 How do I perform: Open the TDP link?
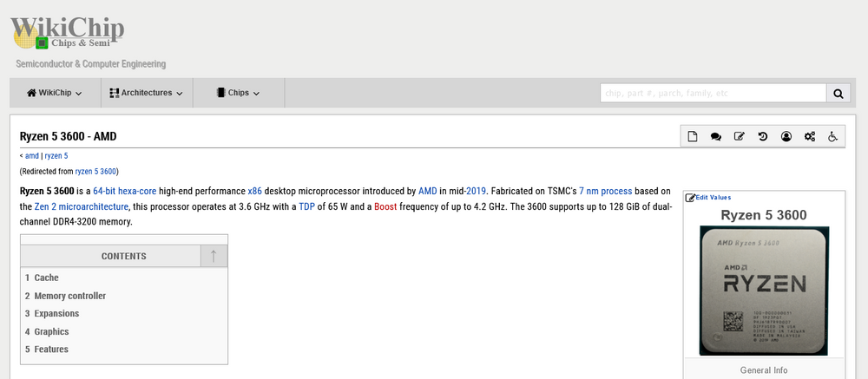[306, 207]
